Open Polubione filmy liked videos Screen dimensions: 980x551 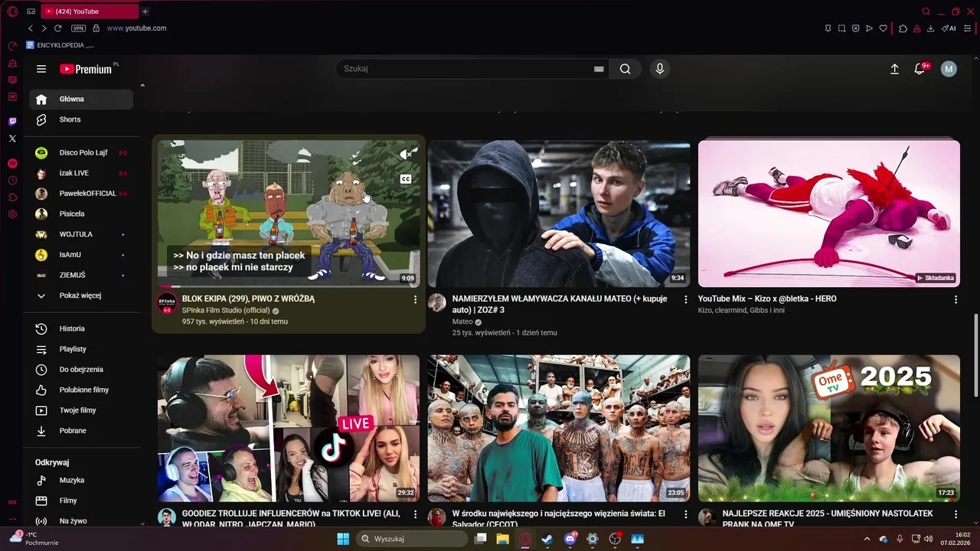coord(81,390)
